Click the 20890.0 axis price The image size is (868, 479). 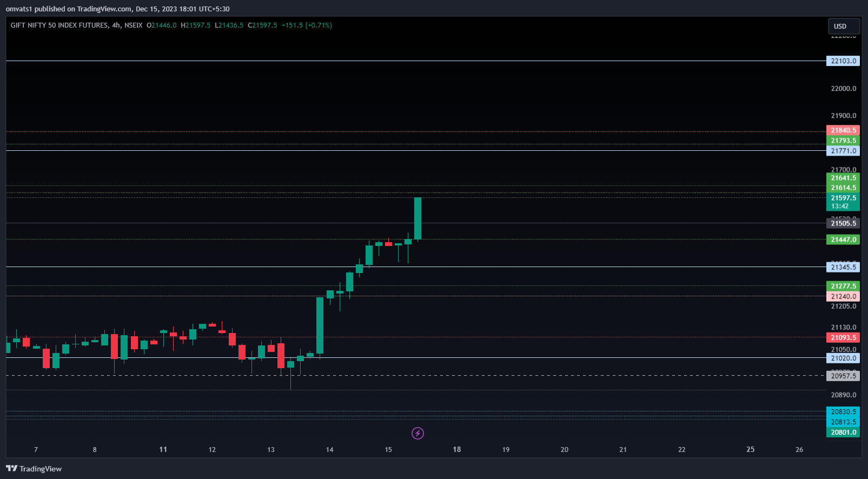[844, 395]
